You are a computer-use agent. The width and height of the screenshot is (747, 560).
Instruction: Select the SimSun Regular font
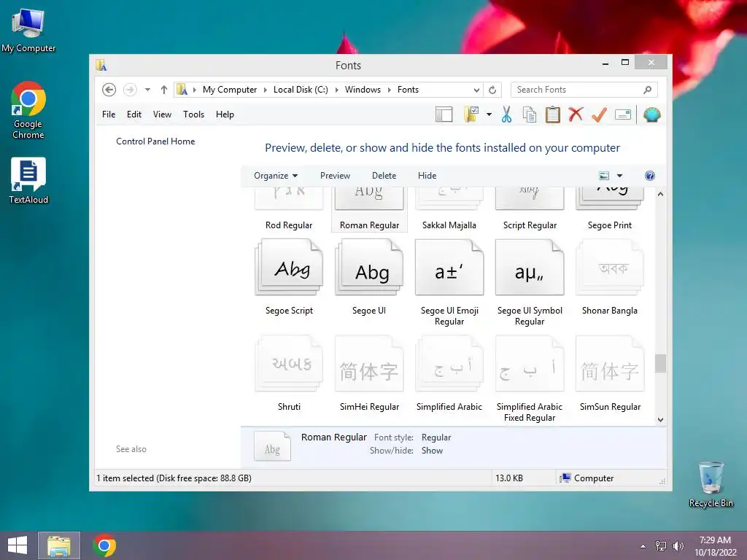[609, 373]
